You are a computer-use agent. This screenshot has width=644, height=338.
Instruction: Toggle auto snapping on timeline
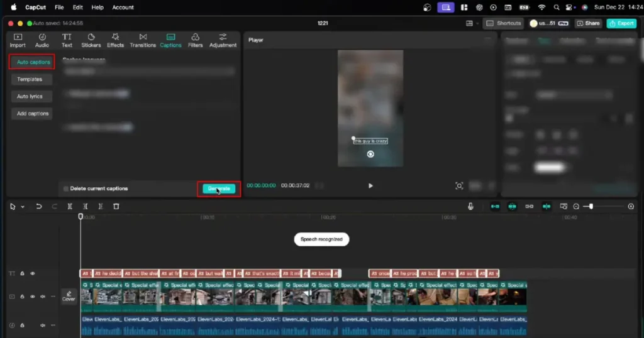tap(512, 207)
